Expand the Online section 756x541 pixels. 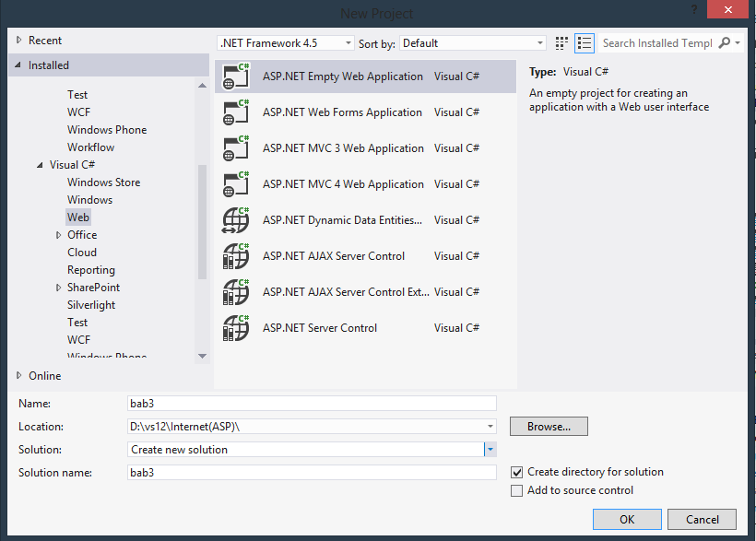18,375
